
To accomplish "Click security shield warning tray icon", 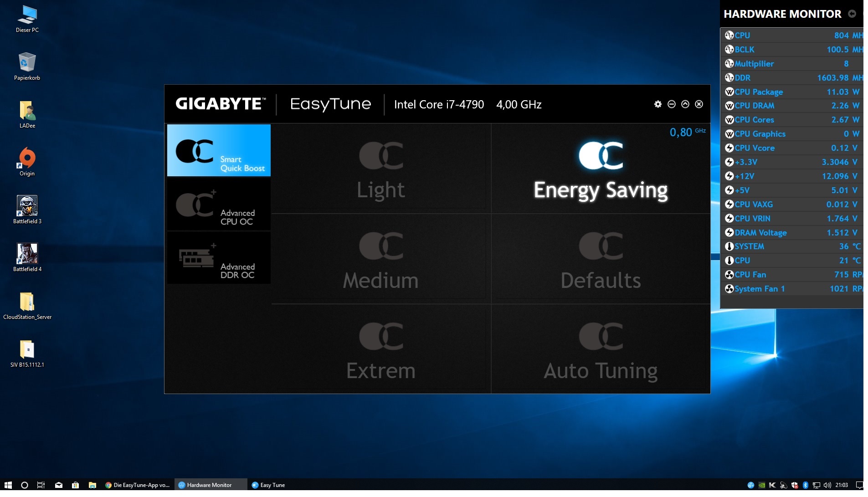I will click(795, 485).
